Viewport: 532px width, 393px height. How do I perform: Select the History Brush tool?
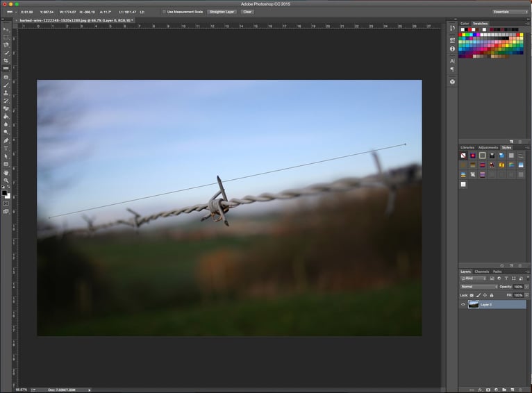(6, 101)
